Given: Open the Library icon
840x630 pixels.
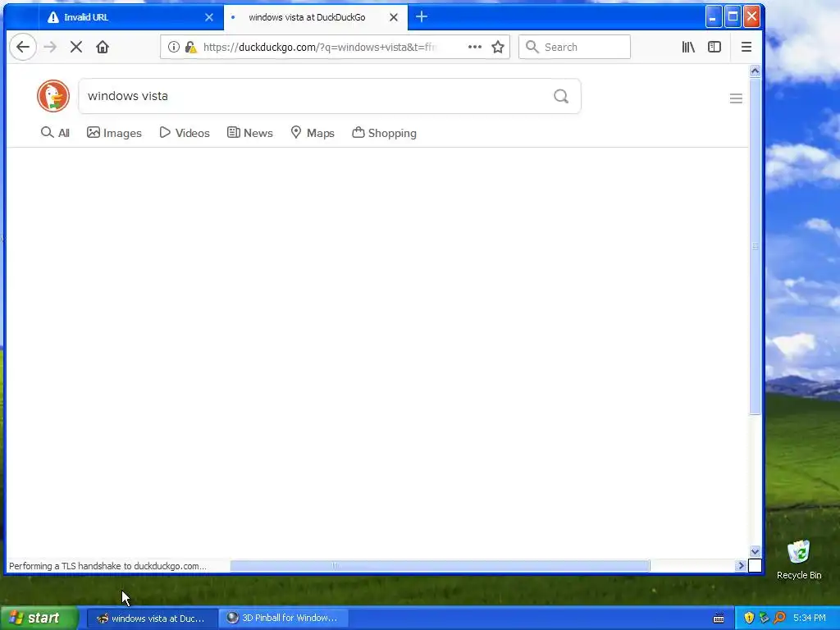Looking at the screenshot, I should (688, 47).
